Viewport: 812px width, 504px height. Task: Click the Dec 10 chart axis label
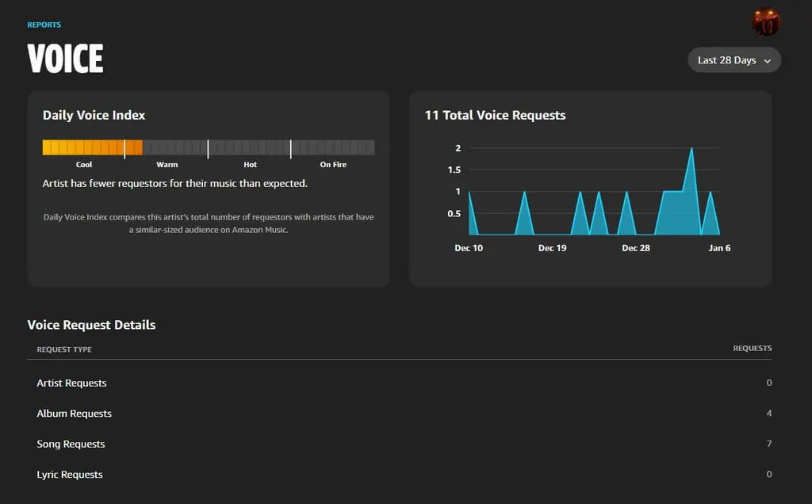coord(469,248)
